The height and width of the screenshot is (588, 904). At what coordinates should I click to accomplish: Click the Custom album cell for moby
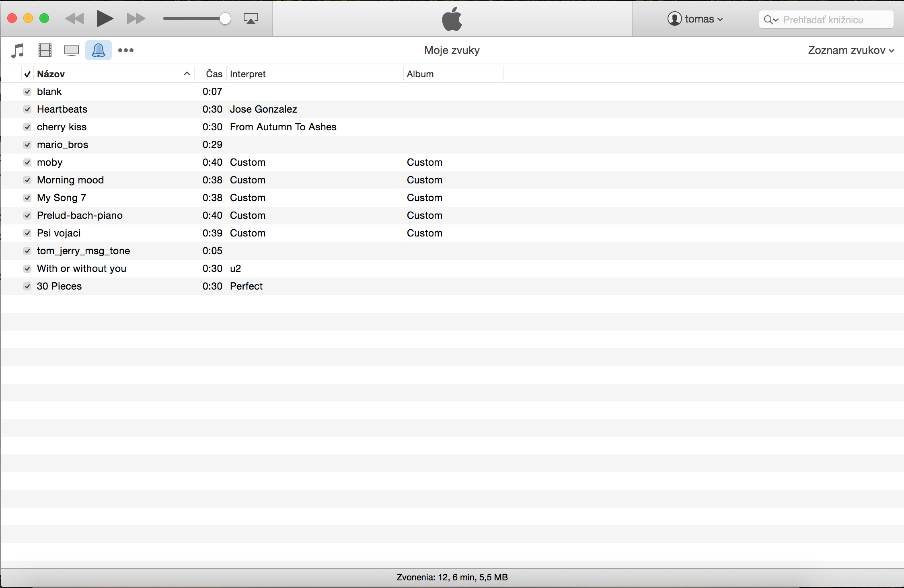tap(425, 162)
